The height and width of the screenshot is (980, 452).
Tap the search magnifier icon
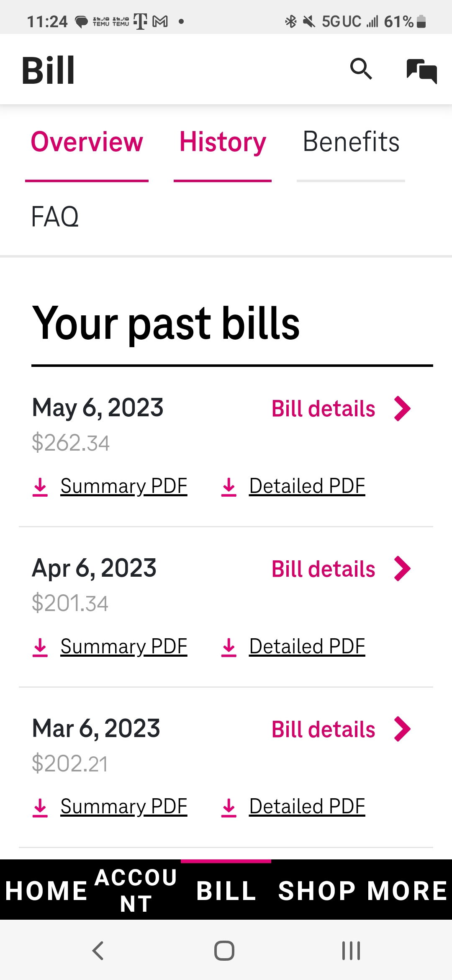tap(361, 69)
